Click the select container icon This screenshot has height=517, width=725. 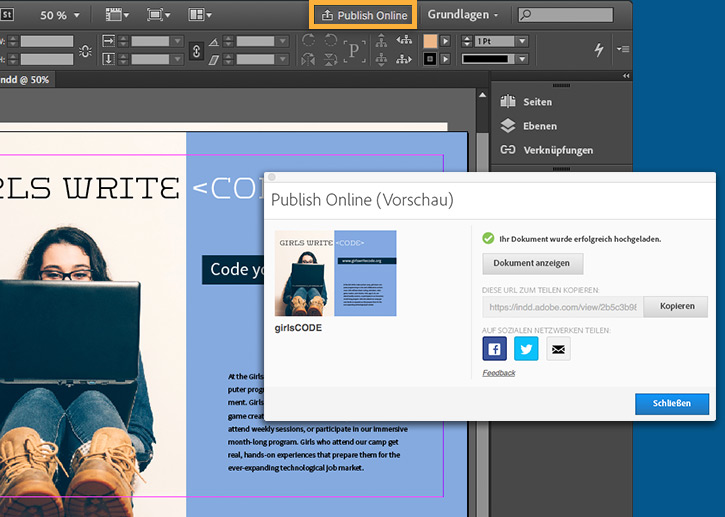381,41
